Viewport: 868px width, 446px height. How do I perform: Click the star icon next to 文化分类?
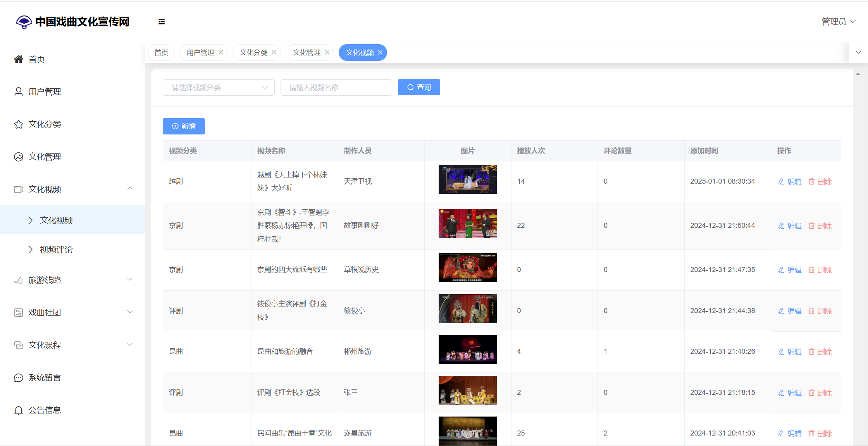(18, 124)
